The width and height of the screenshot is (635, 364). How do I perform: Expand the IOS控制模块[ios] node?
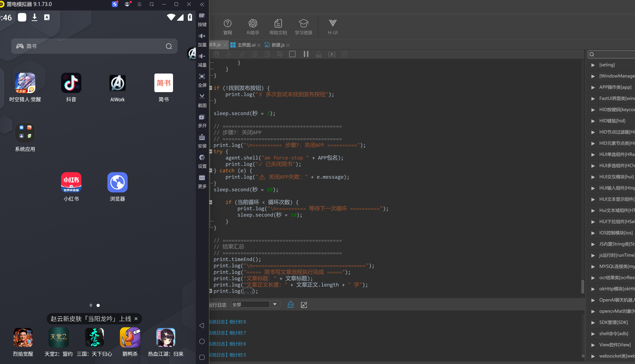coord(593,233)
